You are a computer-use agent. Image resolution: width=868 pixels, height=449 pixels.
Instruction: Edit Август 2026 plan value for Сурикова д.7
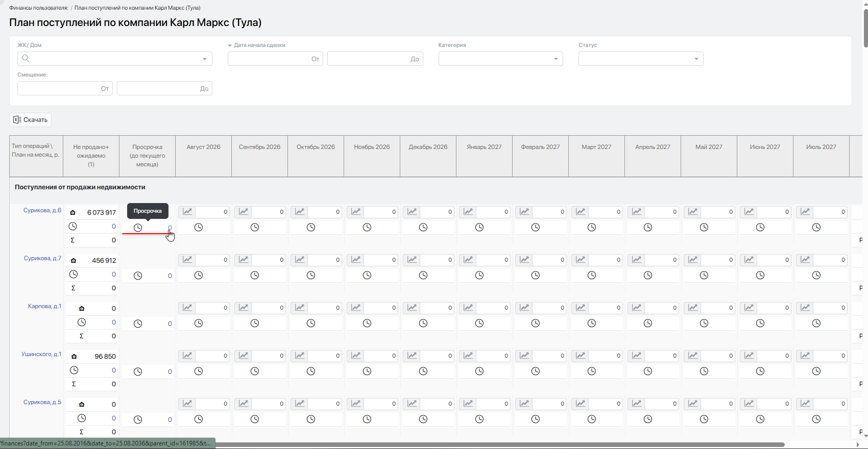click(212, 260)
